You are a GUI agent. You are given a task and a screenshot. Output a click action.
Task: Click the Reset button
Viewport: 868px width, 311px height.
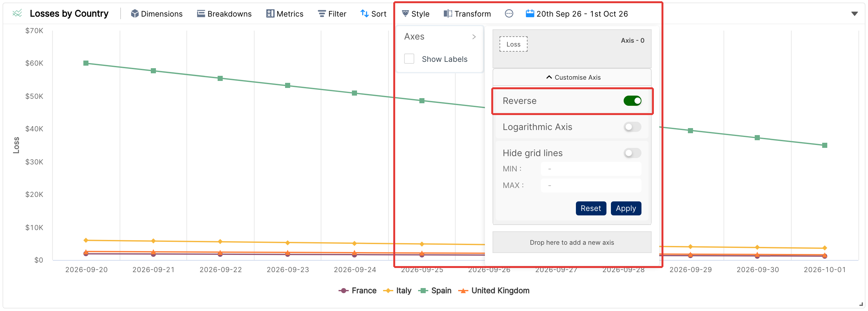click(x=591, y=208)
